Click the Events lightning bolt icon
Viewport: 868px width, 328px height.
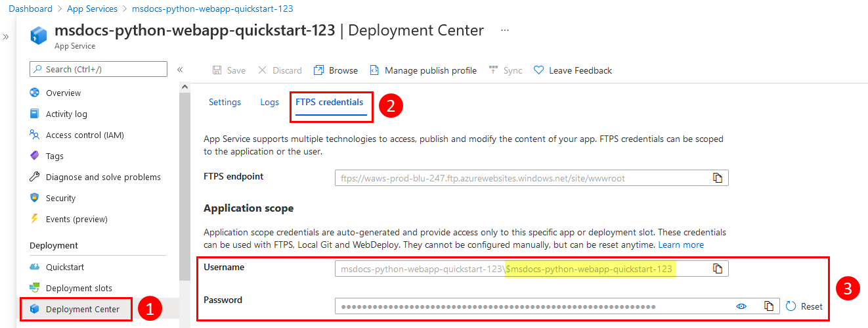tap(35, 219)
